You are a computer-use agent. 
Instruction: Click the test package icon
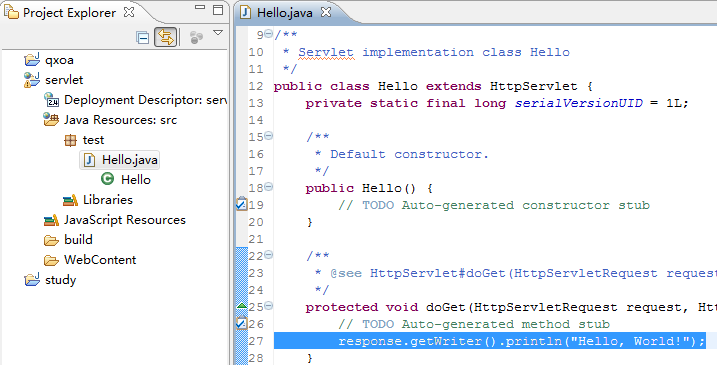click(x=70, y=140)
